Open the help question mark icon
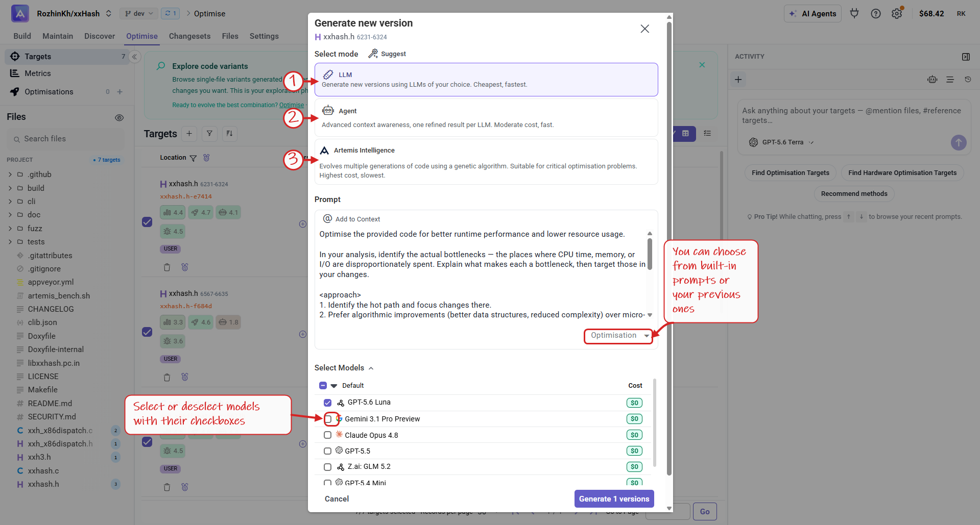Image resolution: width=980 pixels, height=525 pixels. click(876, 14)
